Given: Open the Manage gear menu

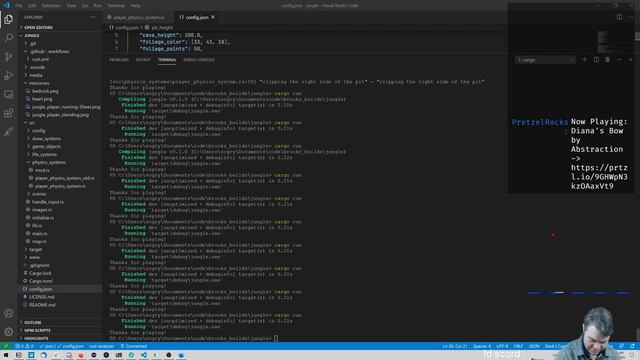Looking at the screenshot, I should tap(9, 332).
